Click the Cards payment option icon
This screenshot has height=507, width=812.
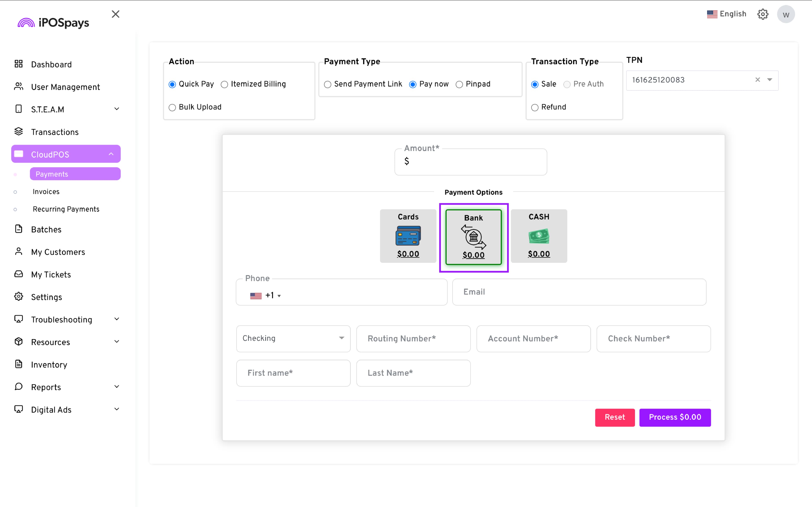[x=408, y=236]
